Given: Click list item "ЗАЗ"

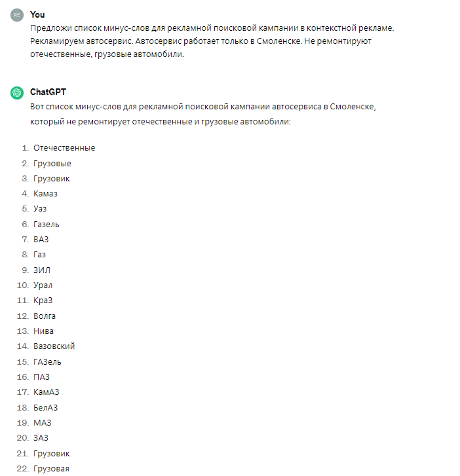Looking at the screenshot, I should 41,438.
